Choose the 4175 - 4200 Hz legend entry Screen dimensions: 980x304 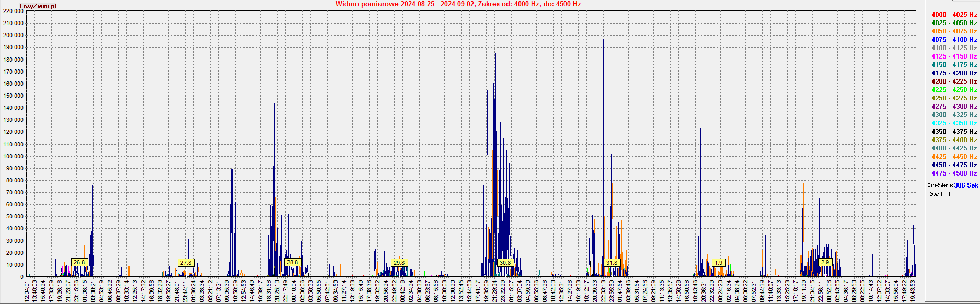pyautogui.click(x=954, y=73)
